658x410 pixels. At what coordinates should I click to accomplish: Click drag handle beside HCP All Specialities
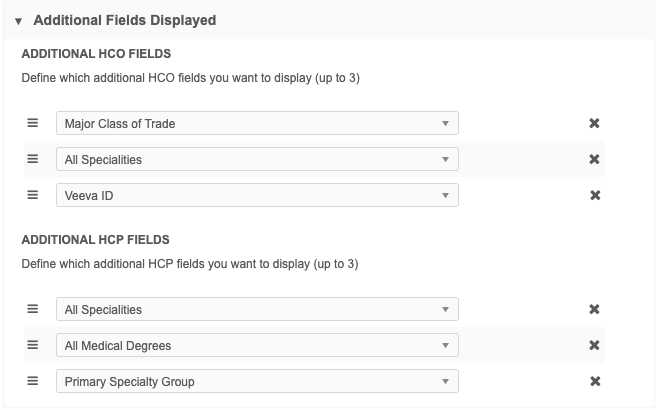tap(32, 309)
